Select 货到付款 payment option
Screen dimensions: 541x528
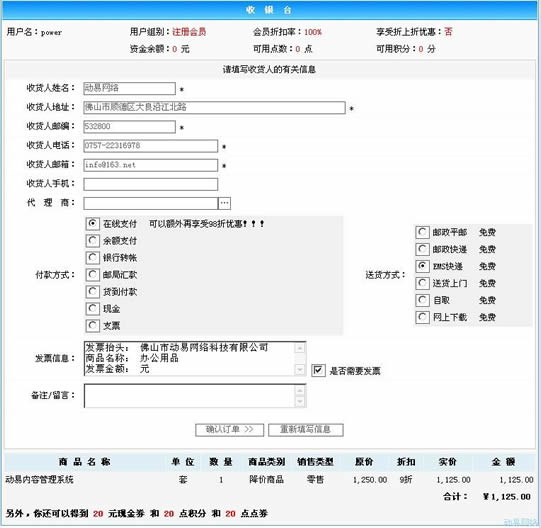[x=92, y=292]
